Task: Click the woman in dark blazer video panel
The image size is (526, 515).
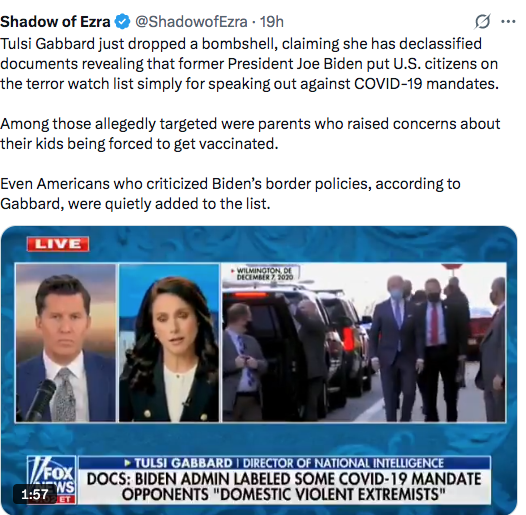Action: click(x=169, y=343)
